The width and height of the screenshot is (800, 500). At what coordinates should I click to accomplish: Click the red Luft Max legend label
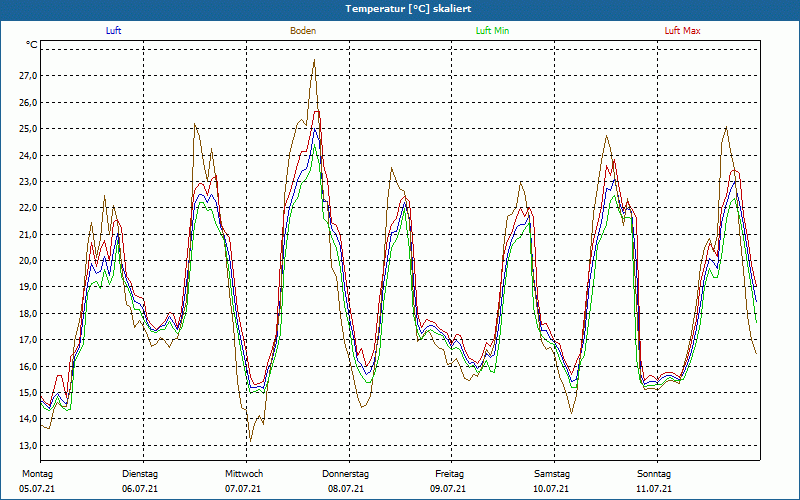(682, 31)
